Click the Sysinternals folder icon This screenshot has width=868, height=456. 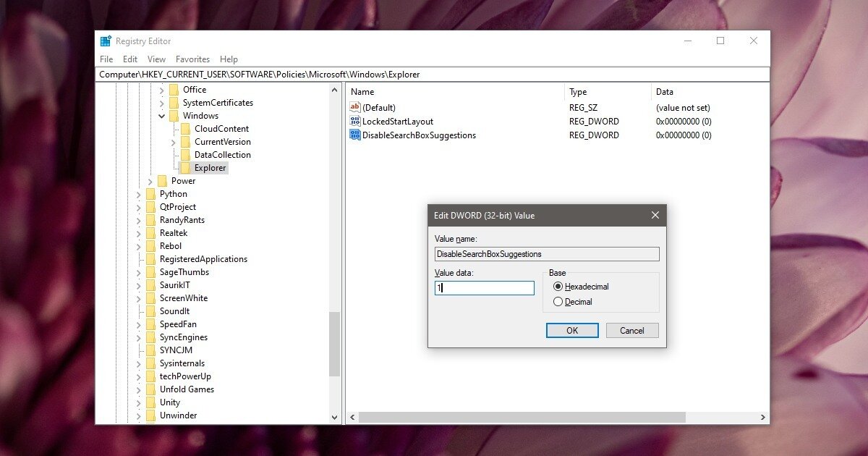149,363
